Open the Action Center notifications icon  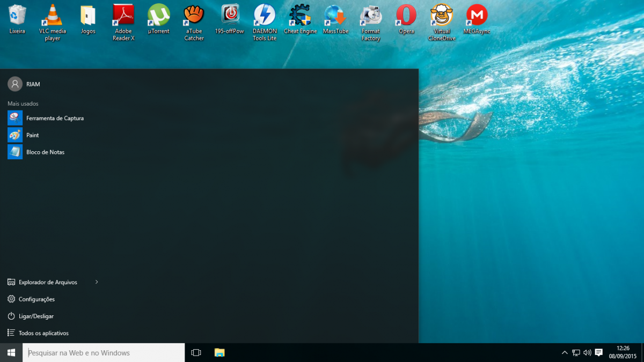[x=599, y=352]
